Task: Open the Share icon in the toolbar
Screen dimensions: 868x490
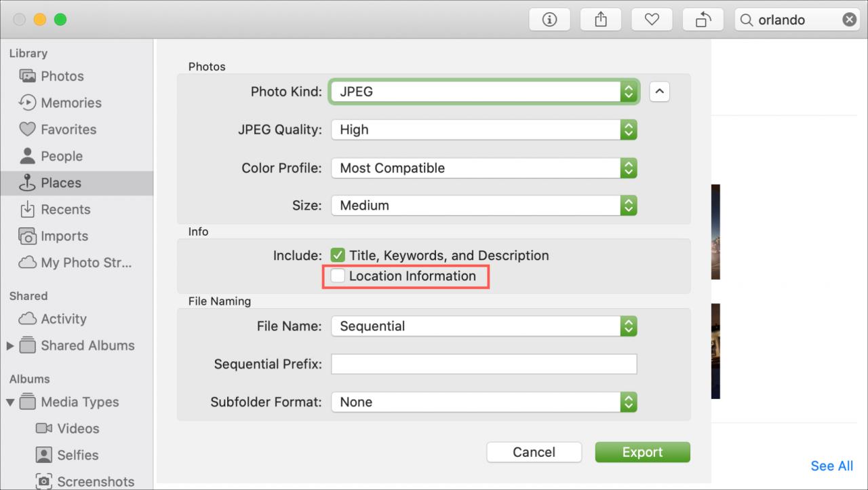Action: point(601,20)
